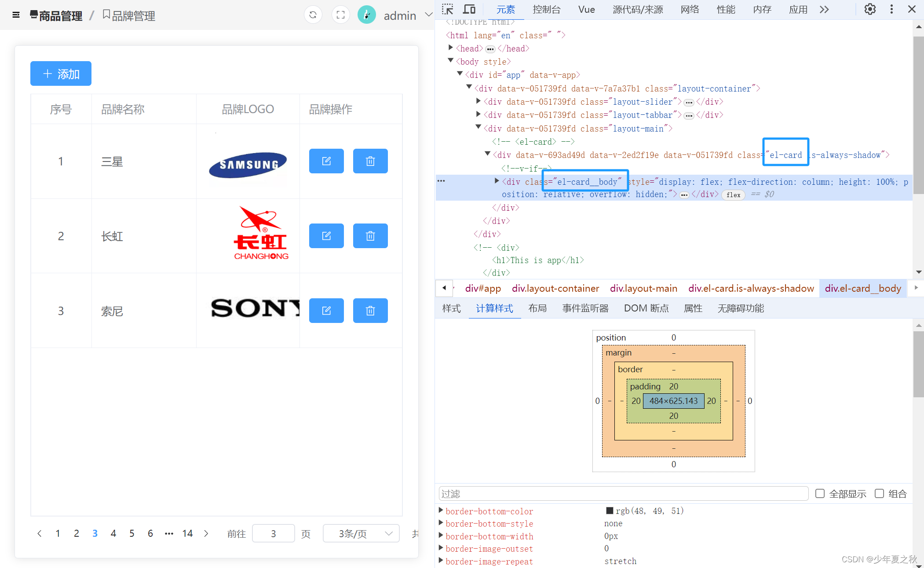Click the 添加 add button

(61, 73)
